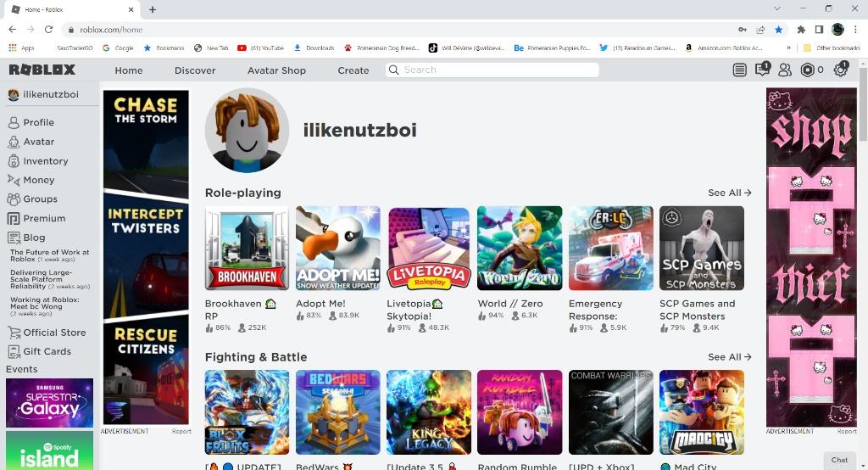Image resolution: width=868 pixels, height=470 pixels.
Task: Click the page vertical scrollbar
Action: point(863,105)
